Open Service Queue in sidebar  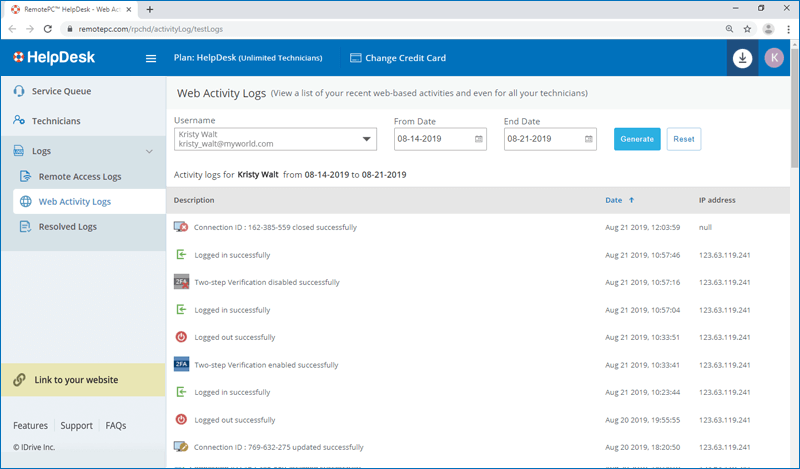(x=61, y=91)
